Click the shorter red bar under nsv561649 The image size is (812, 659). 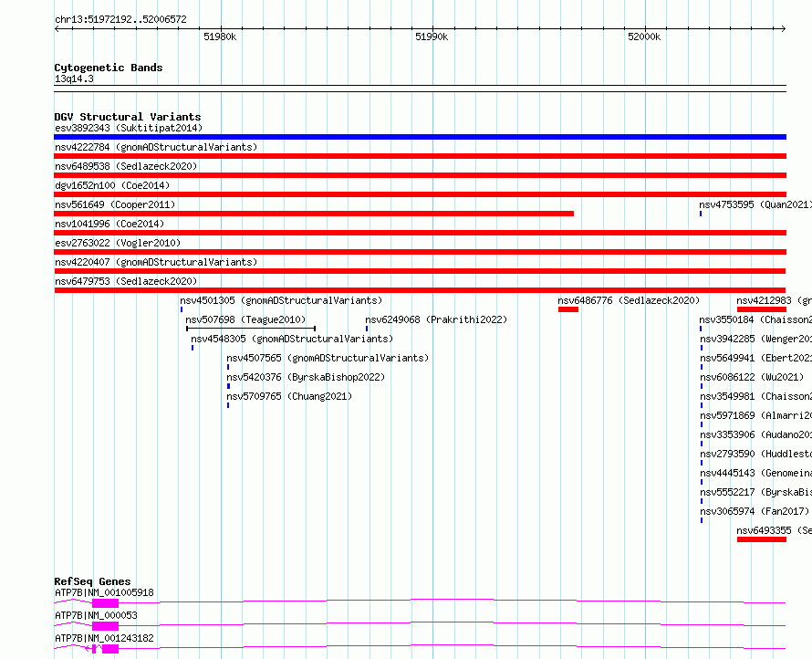click(314, 214)
